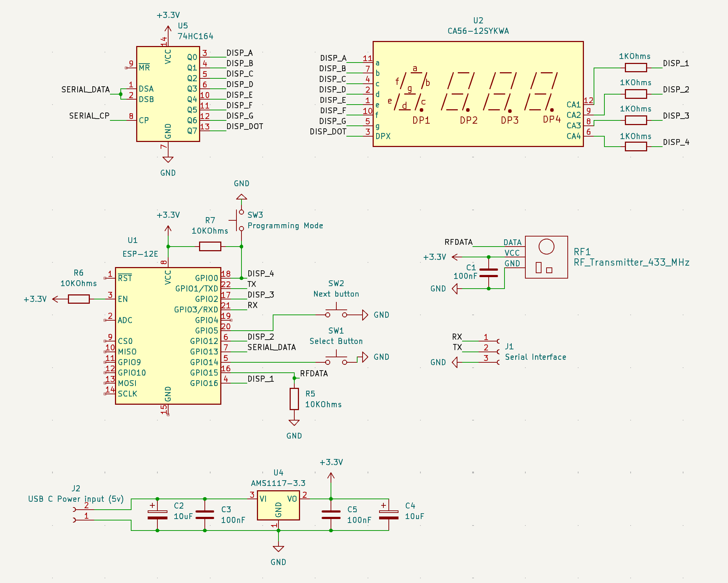
Task: Click the GND symbol below U5 pin 7
Action: coord(168,160)
